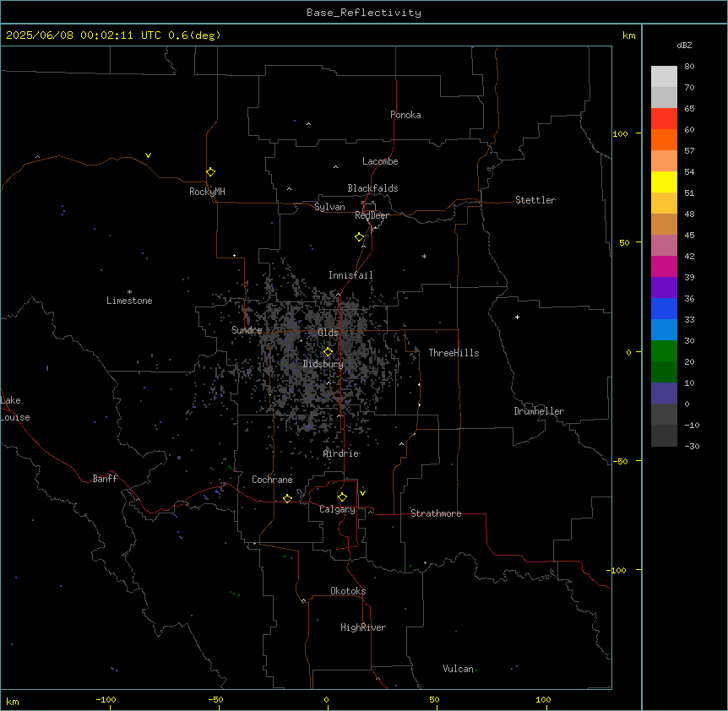Click the white asterisk east of Innisfail
This screenshot has width=728, height=711.
tap(424, 256)
